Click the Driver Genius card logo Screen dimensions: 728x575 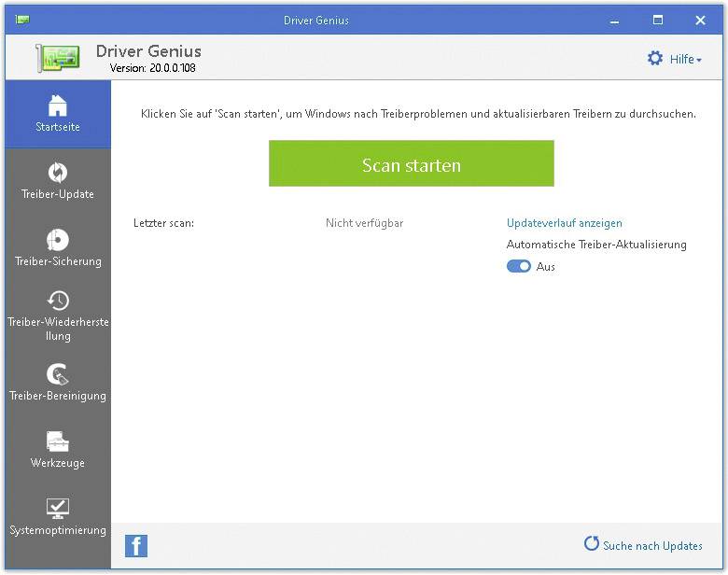(x=58, y=58)
